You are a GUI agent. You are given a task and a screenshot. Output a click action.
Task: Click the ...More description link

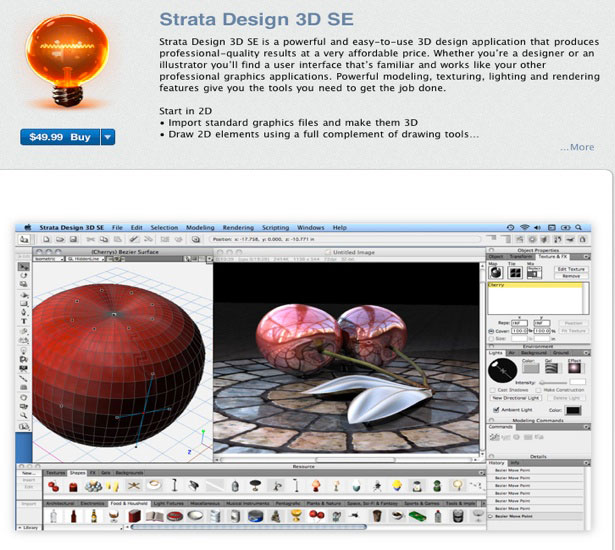point(577,147)
